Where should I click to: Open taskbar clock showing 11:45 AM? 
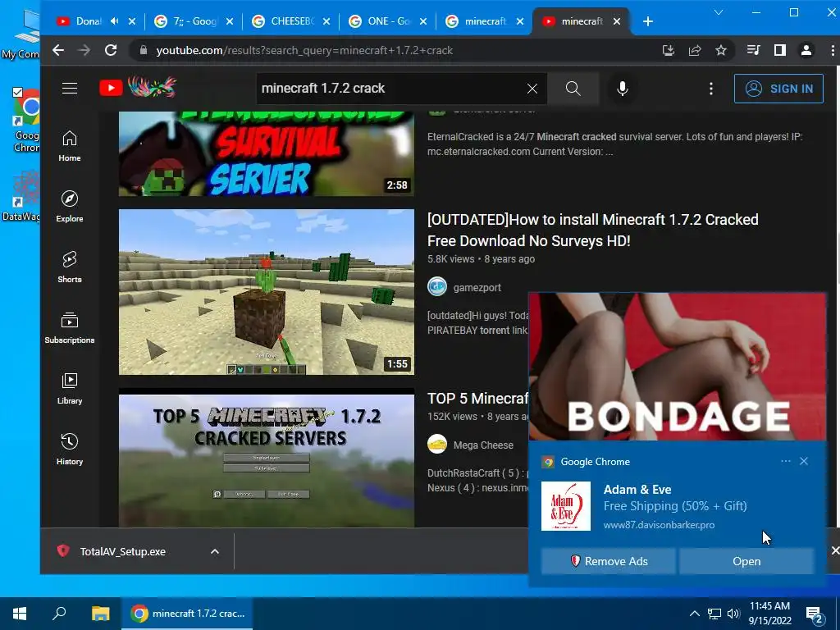click(x=769, y=614)
